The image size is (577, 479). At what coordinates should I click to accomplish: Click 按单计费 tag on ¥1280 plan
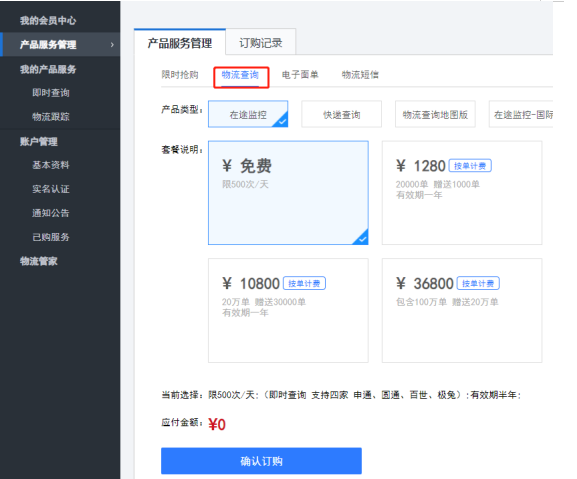click(470, 166)
